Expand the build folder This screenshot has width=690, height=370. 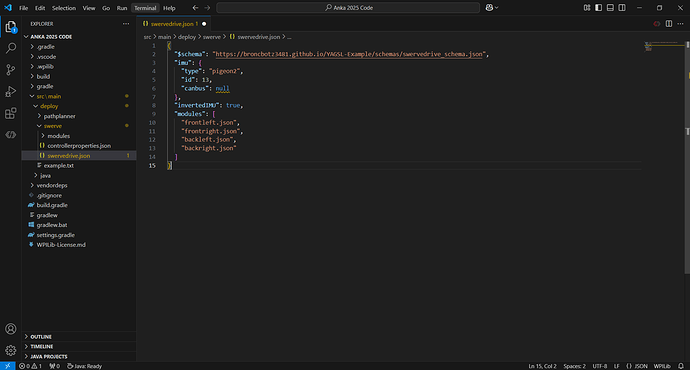(43, 77)
